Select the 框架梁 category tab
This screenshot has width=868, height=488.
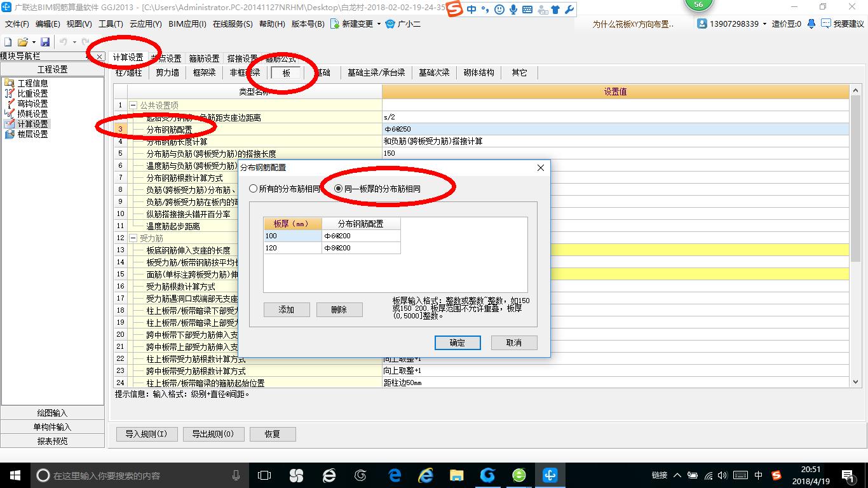tap(205, 72)
